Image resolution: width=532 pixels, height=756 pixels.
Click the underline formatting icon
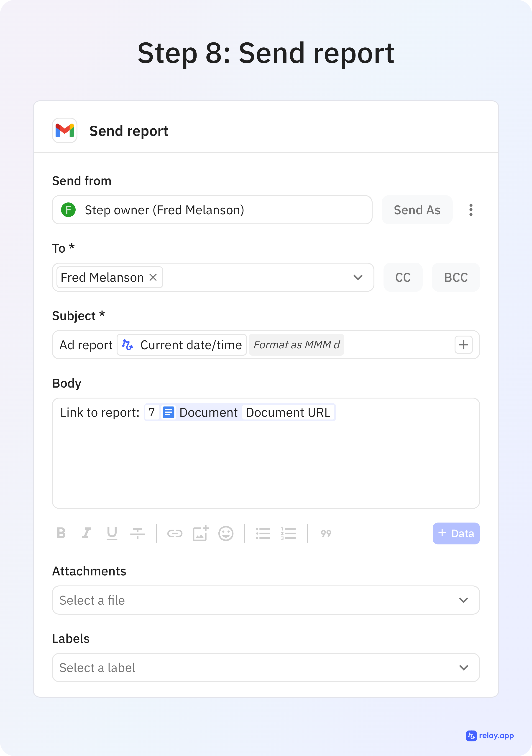[x=112, y=533]
